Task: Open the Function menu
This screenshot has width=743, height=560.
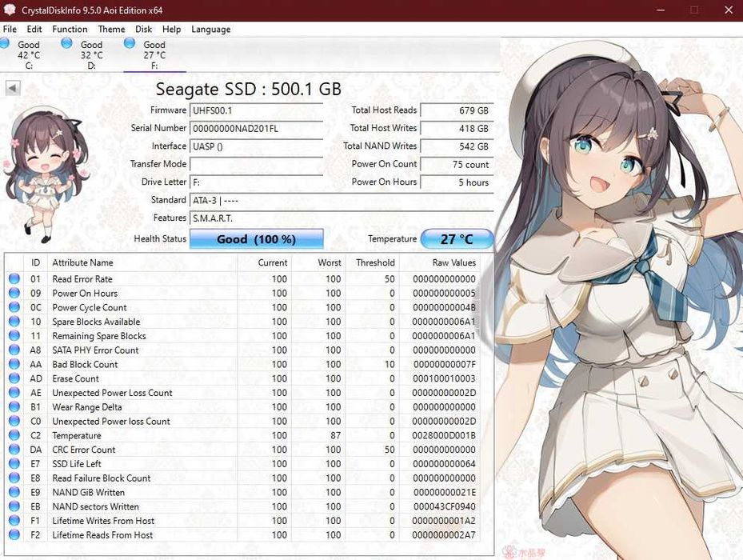Action: tap(70, 30)
